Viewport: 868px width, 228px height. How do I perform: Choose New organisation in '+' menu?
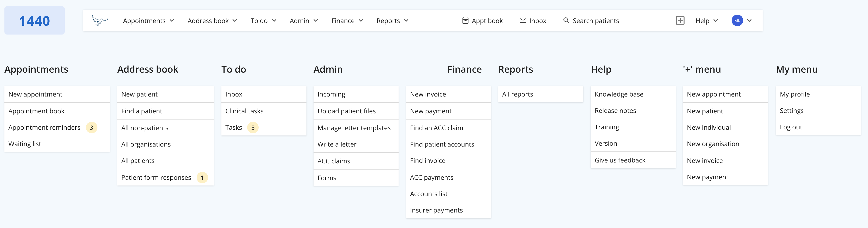point(725,144)
